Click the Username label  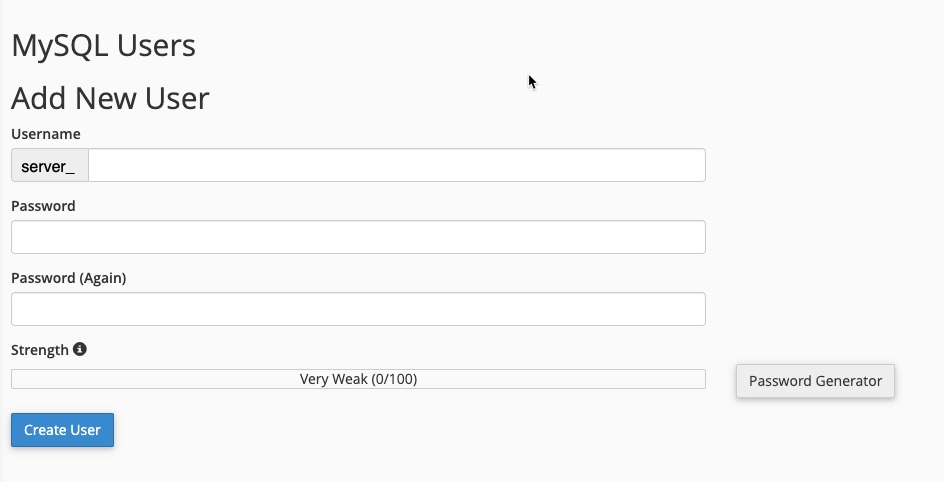coord(46,134)
